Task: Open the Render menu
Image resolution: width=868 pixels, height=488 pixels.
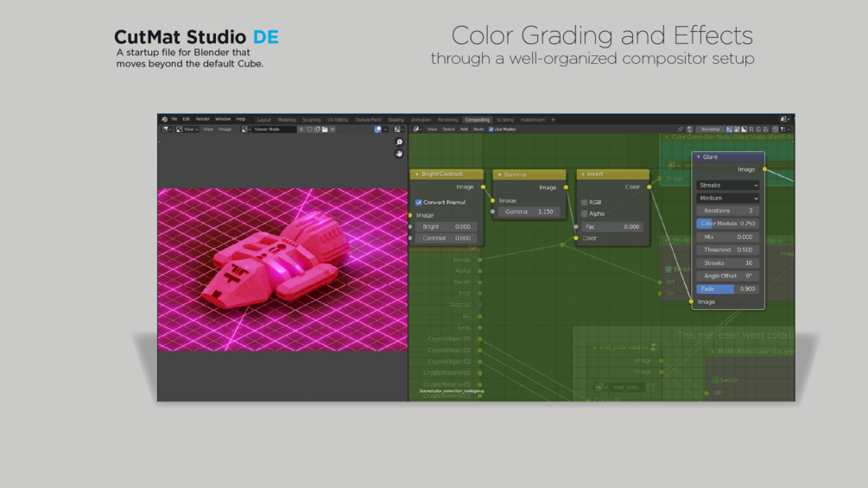Action: click(x=203, y=119)
